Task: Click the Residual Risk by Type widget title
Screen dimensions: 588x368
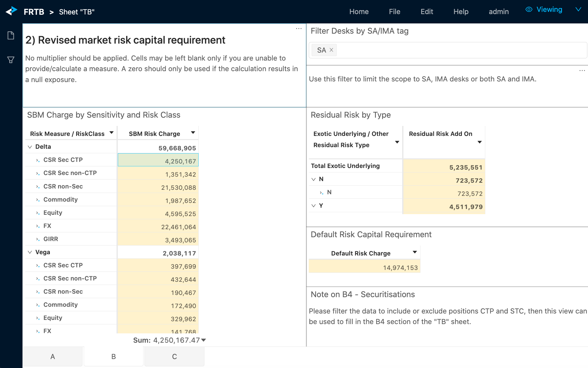Action: (x=351, y=115)
